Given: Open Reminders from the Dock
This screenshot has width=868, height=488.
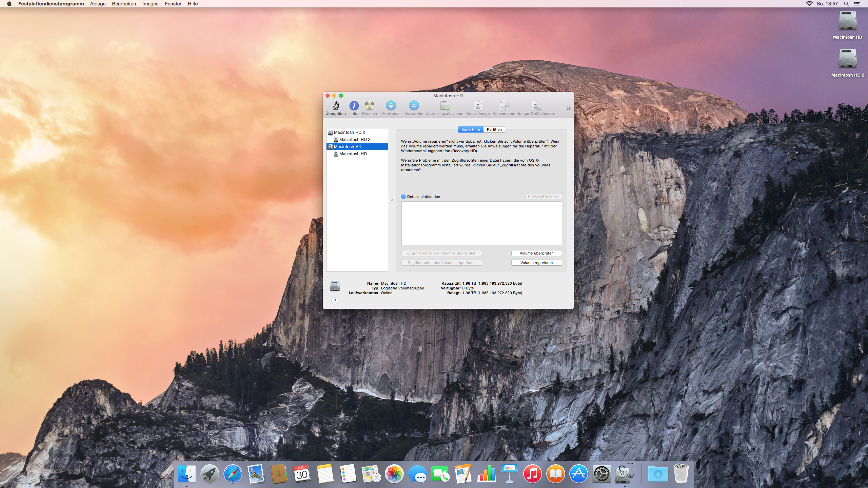Looking at the screenshot, I should point(348,473).
